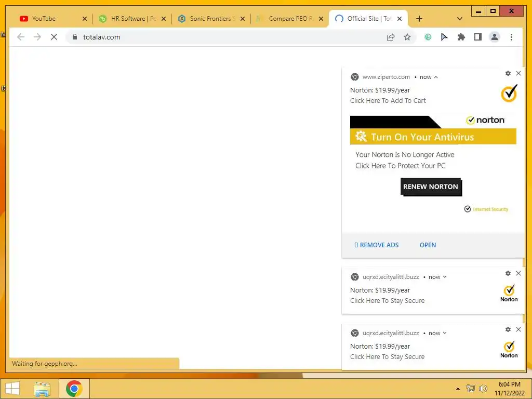Switch to the Sonic Frontiers tab
This screenshot has height=399, width=532.
click(211, 19)
